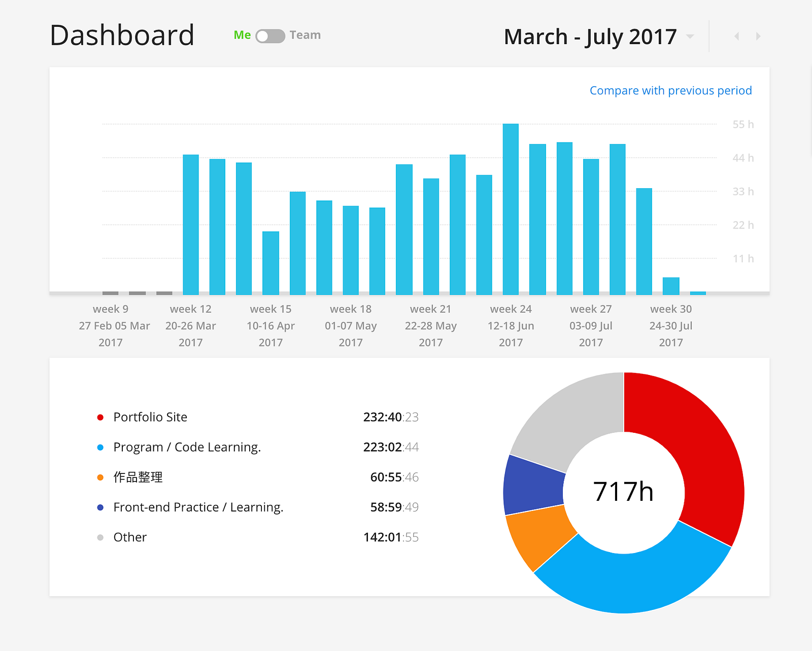Click the 223:02:44 duration value
This screenshot has width=812, height=651.
point(391,447)
